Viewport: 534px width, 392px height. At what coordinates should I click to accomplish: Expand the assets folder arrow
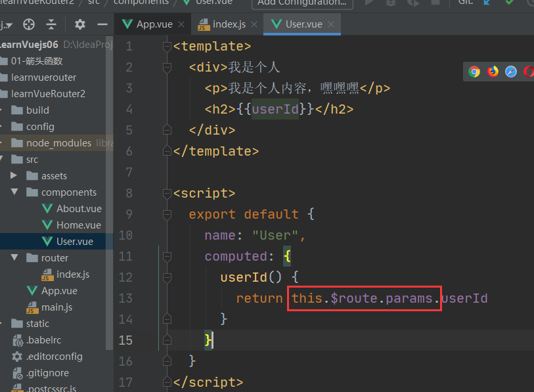click(14, 175)
